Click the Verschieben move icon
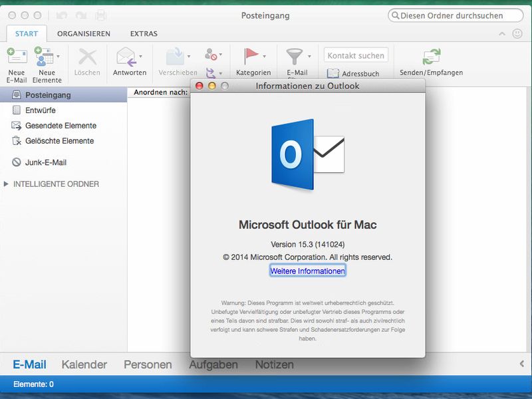This screenshot has width=532, height=399. [176, 57]
